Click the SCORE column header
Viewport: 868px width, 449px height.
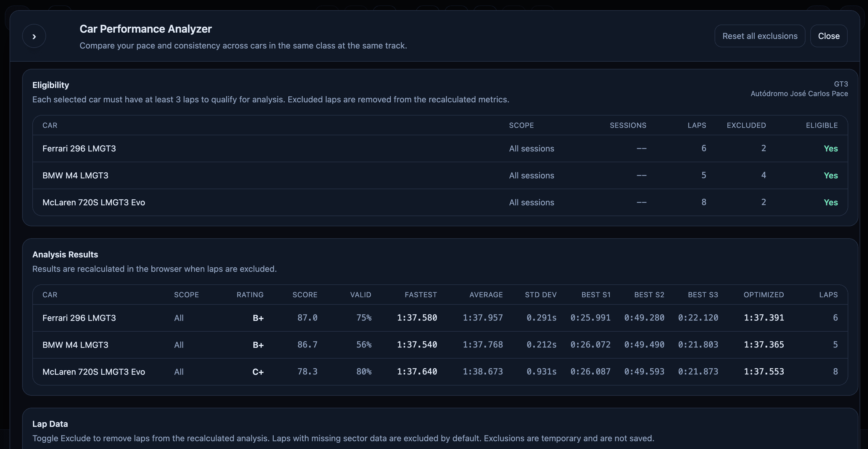[305, 295]
